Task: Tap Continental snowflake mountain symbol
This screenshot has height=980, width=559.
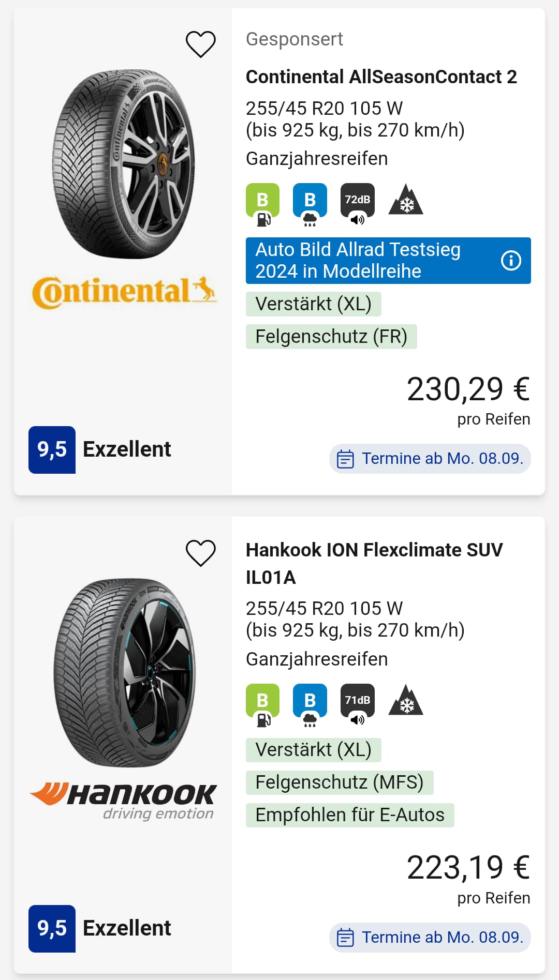Action: coord(406,200)
